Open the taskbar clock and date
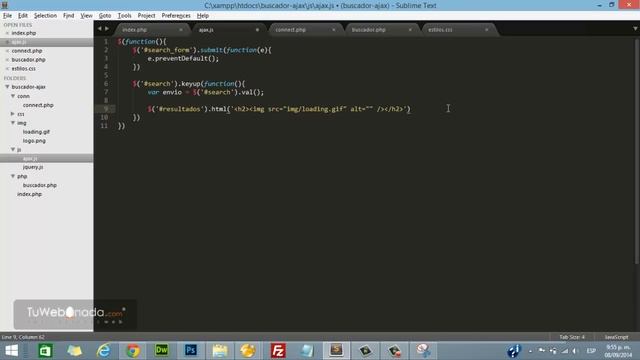The image size is (640, 360). (x=618, y=351)
